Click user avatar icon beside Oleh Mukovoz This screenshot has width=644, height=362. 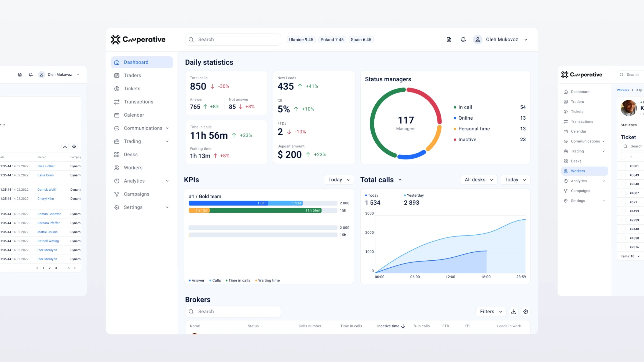[x=478, y=40]
